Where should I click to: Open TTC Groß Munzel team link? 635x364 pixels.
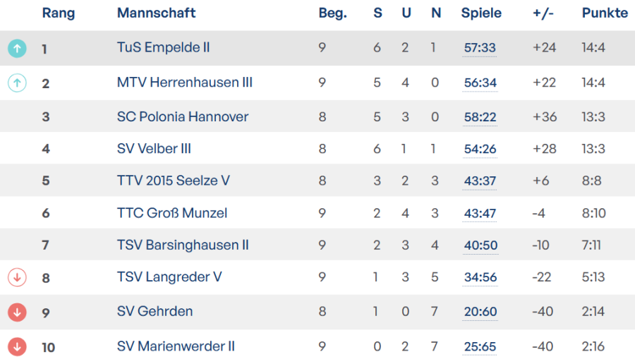(x=171, y=213)
